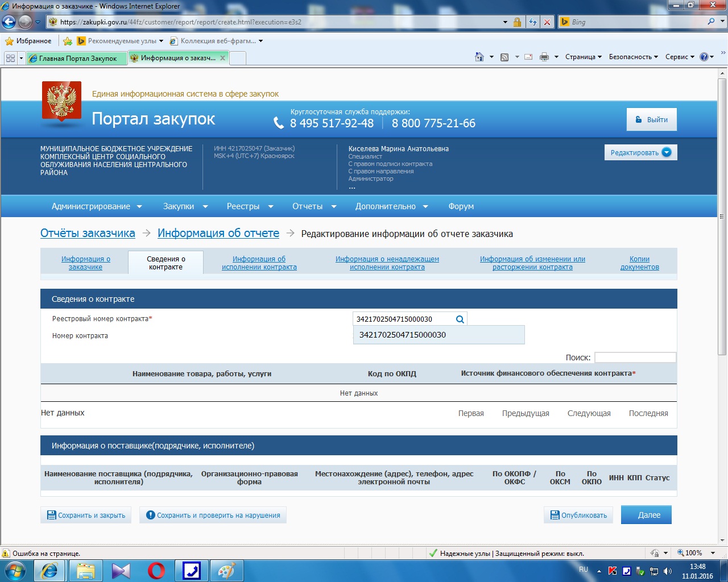Open the Редактировать dropdown button
728x582 pixels.
[x=640, y=152]
